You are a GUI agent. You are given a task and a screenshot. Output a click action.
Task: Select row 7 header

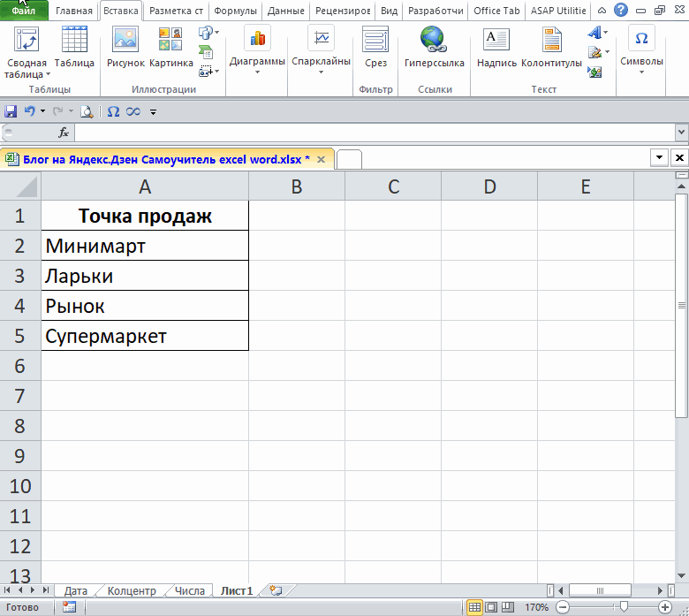click(19, 396)
